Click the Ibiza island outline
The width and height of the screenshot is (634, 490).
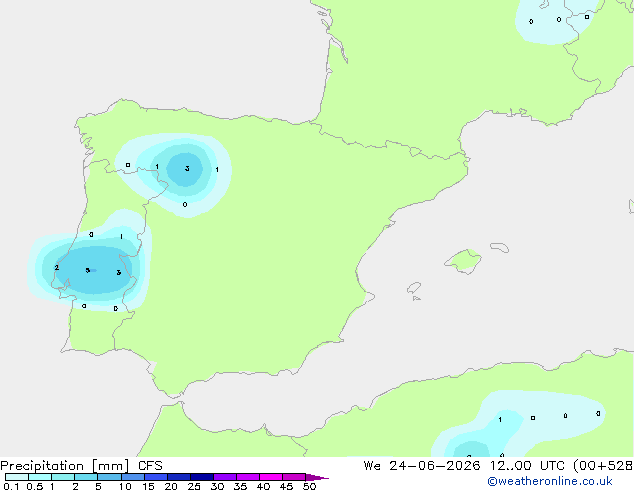tap(414, 288)
